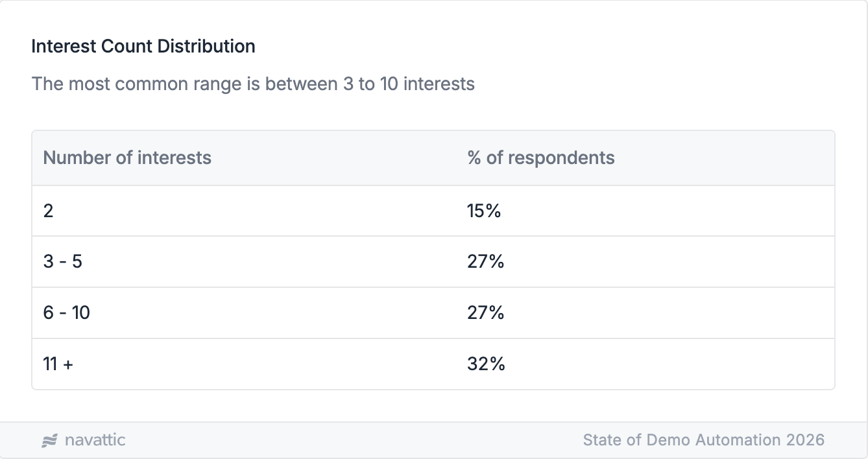
Task: Click the 27% value for 6 - 10
Action: (485, 313)
